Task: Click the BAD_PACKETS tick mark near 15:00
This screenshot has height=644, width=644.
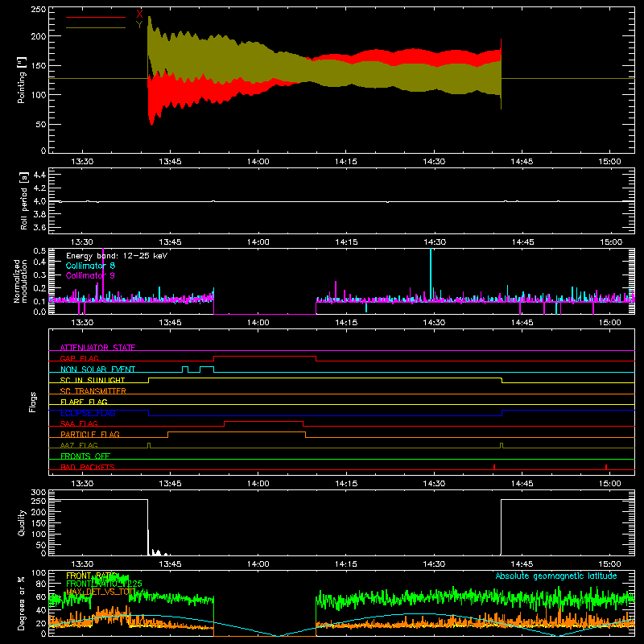Action: 606,467
